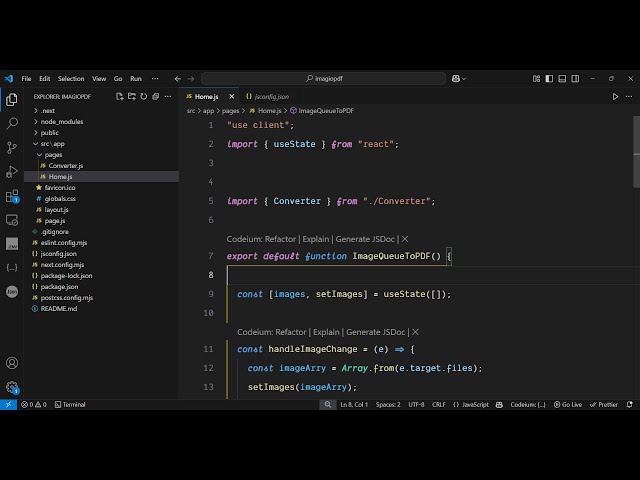Open the Copilot dropdown arrow
The image size is (640, 480).
464,79
